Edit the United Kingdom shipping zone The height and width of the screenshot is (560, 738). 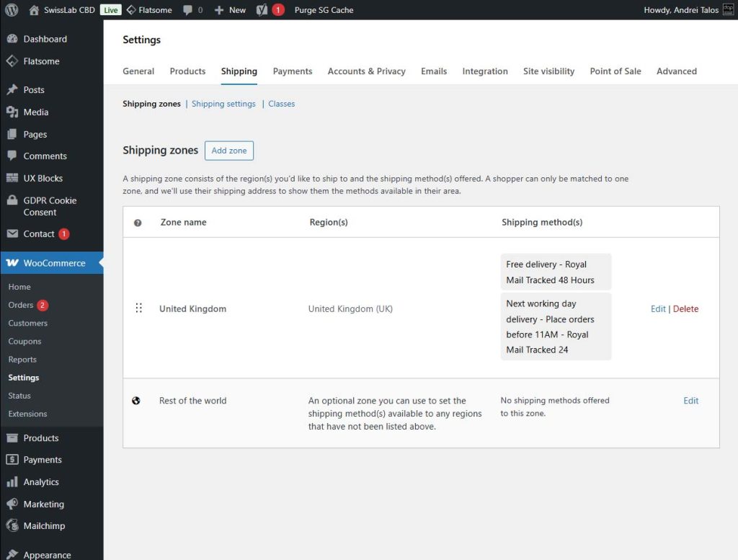click(x=657, y=308)
